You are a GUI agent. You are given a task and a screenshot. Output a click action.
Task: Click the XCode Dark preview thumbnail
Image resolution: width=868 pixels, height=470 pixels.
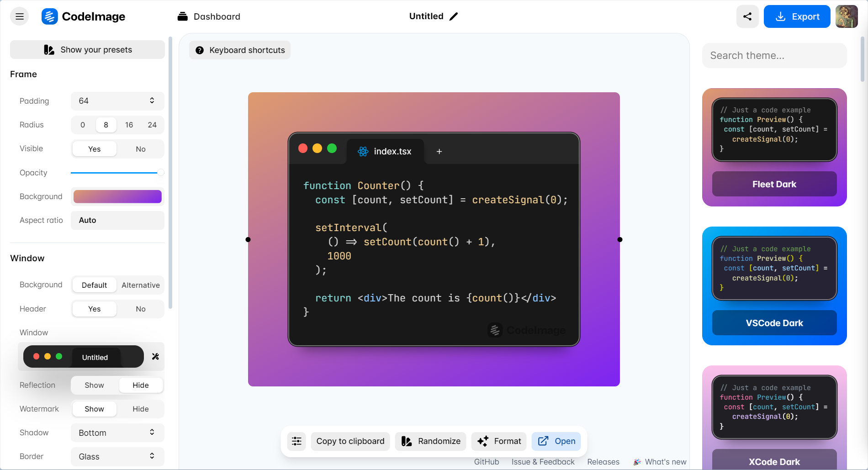[774, 407]
